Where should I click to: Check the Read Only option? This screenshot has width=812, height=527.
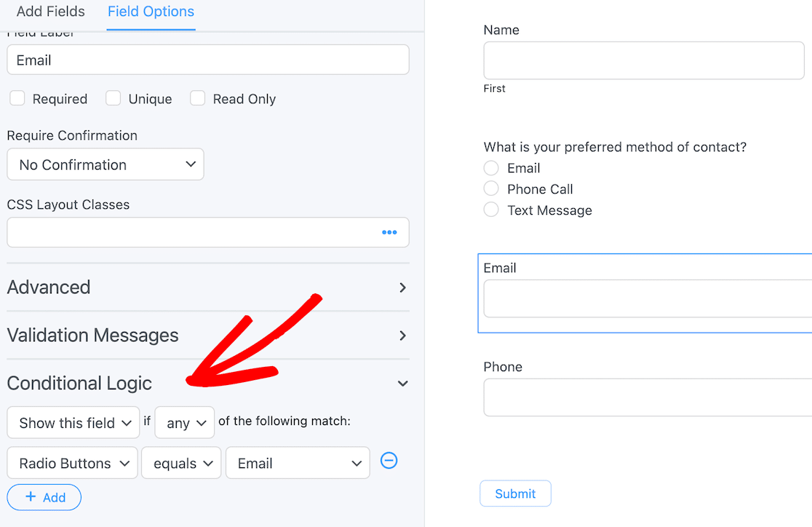[198, 98]
